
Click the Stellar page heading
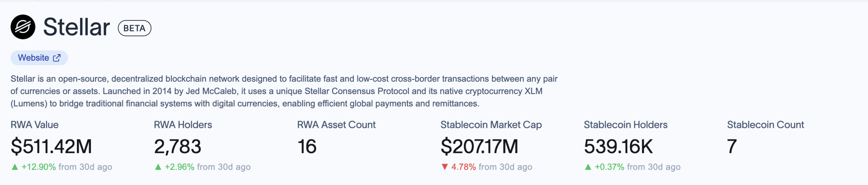coord(77,27)
